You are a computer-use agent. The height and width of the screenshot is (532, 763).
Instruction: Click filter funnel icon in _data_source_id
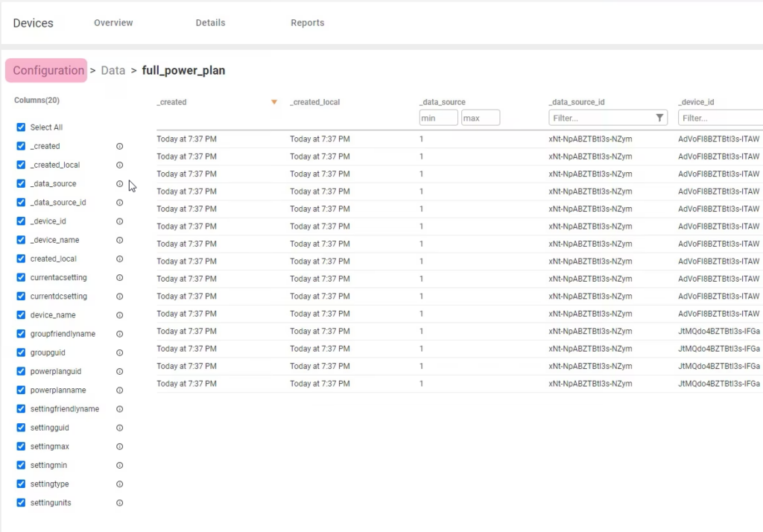tap(659, 118)
